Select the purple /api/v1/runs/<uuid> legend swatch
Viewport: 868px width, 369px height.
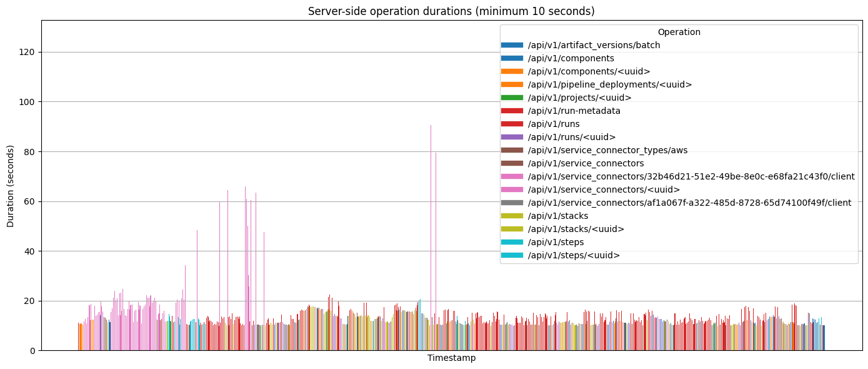512,137
